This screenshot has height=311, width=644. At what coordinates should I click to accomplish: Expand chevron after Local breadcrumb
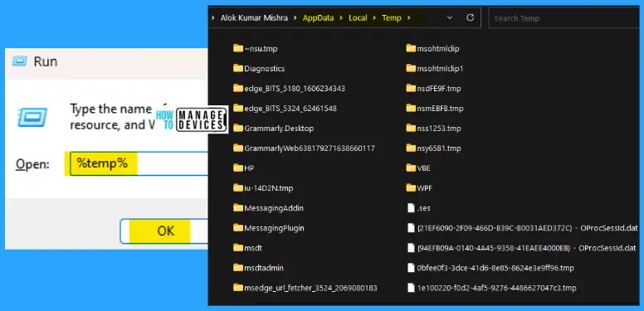pyautogui.click(x=374, y=18)
